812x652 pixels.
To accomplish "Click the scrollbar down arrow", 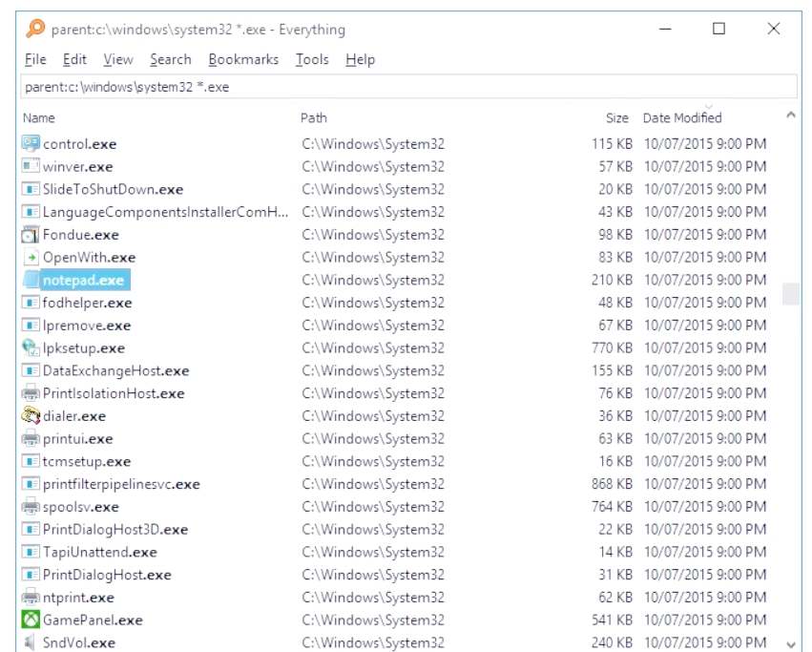I will (791, 644).
